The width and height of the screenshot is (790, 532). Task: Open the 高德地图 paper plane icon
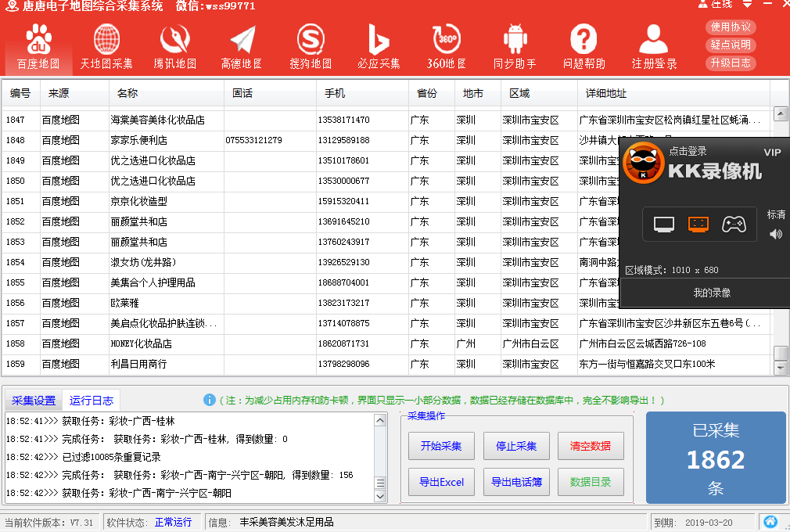[x=242, y=39]
